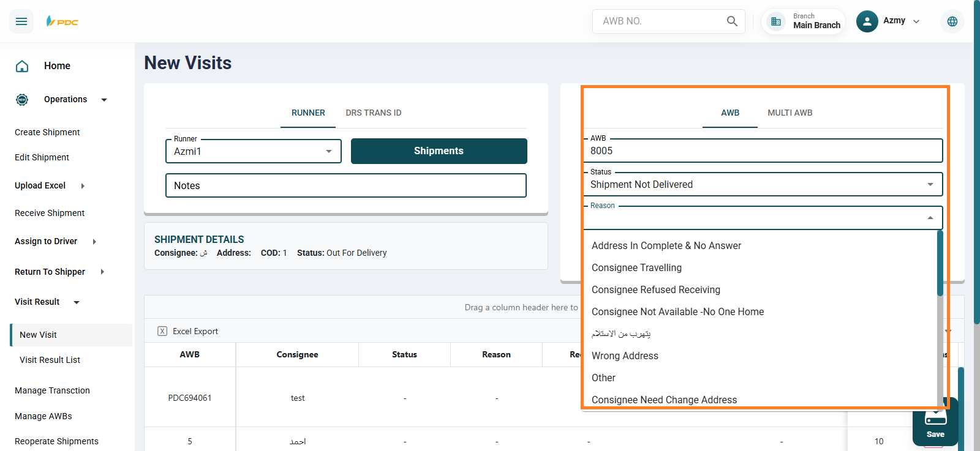Switch to the DRS TRANS ID tab
Viewport: 980px width, 451px height.
373,113
